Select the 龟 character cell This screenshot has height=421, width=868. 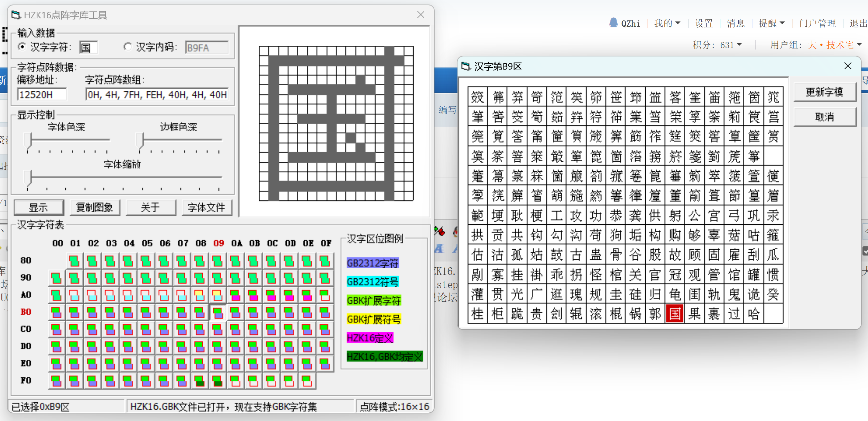[x=675, y=294]
